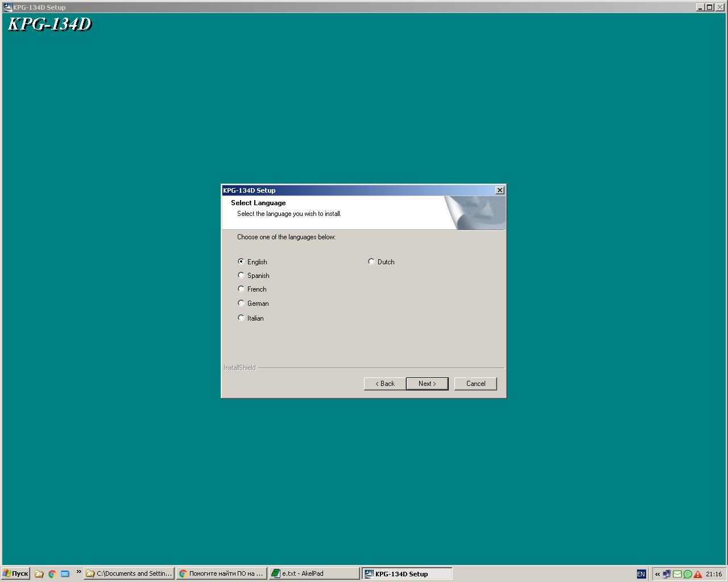Activate the KPG-134D Setup taskbar button

407,573
